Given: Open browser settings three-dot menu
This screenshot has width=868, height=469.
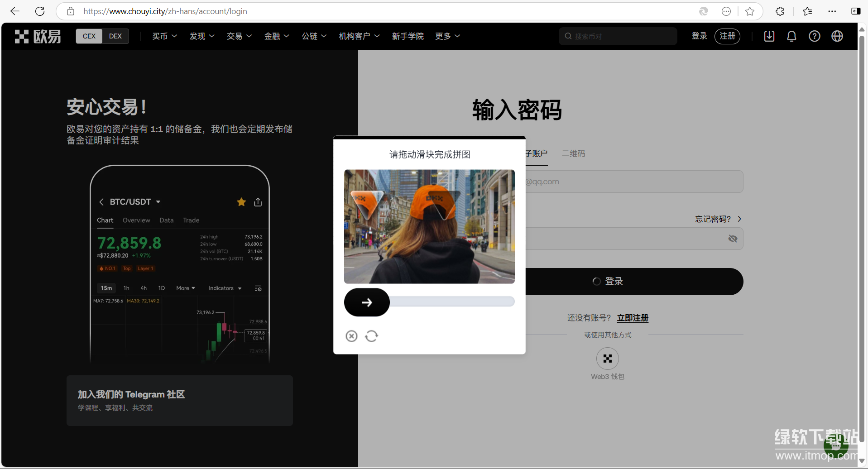Looking at the screenshot, I should tap(832, 11).
